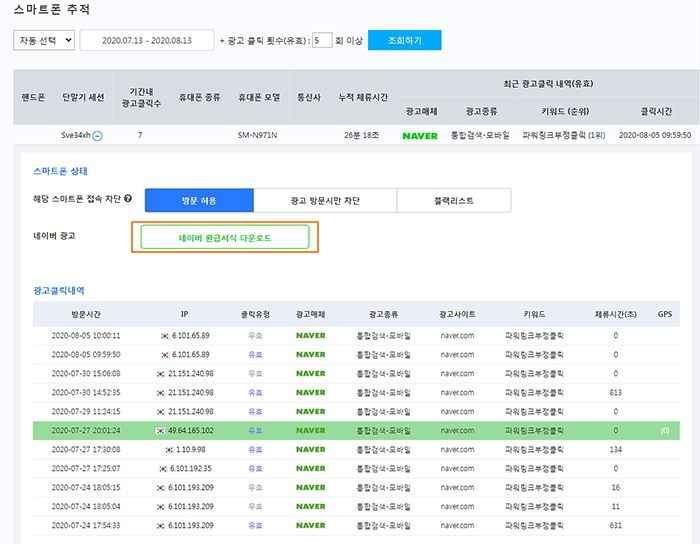Screen dimensions: 700x544
Task: Click the 체류시간(초) column header
Action: (616, 314)
